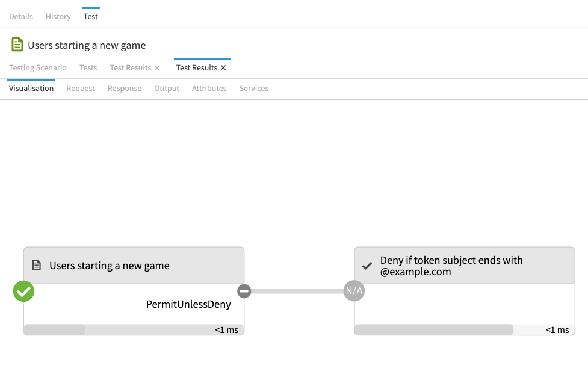Image resolution: width=588 pixels, height=365 pixels.
Task: Collapse the policy node using the minus connector
Action: [244, 291]
